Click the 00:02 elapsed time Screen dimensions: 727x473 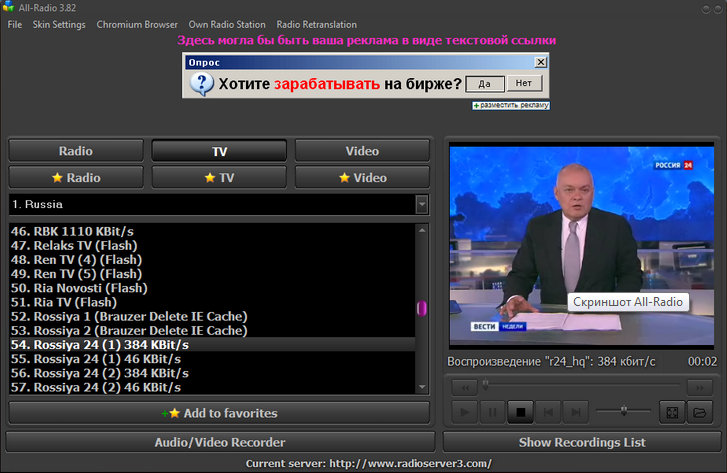coord(702,361)
